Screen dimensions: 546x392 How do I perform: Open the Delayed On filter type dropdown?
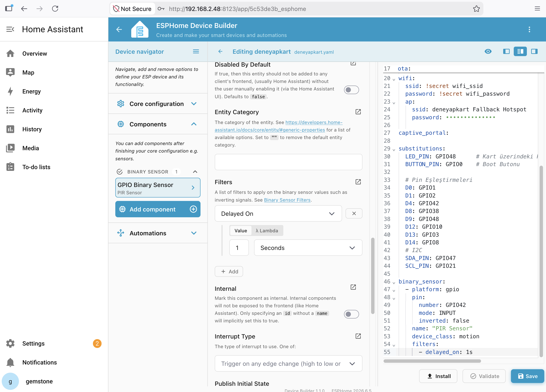(278, 214)
